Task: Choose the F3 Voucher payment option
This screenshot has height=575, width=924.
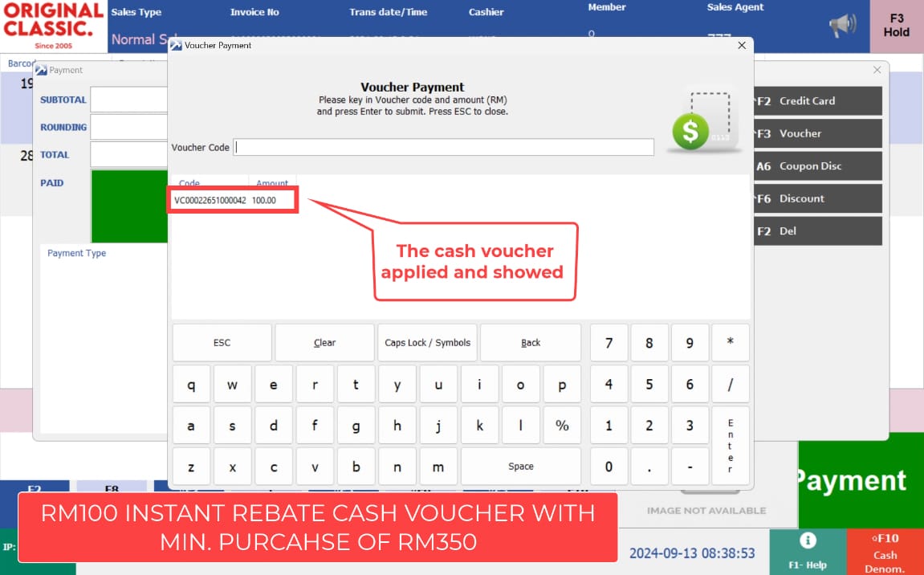Action: pyautogui.click(x=817, y=133)
